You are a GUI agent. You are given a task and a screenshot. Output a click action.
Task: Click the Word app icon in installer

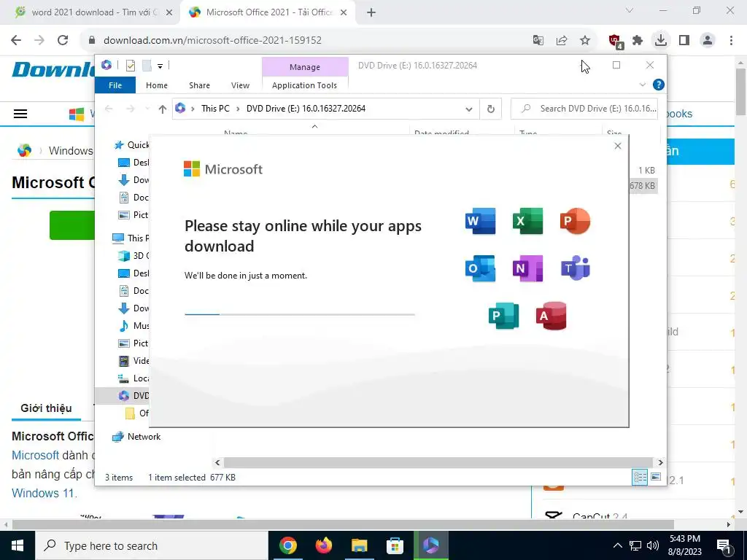point(480,221)
